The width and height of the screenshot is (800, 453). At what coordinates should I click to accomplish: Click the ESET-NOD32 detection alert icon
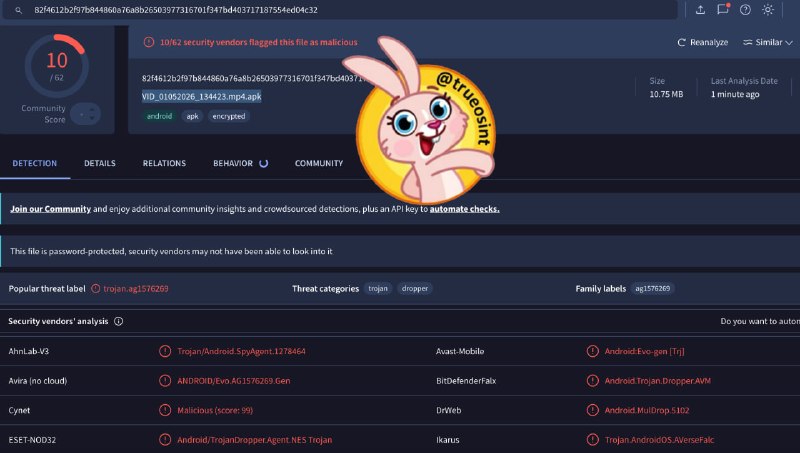(165, 440)
